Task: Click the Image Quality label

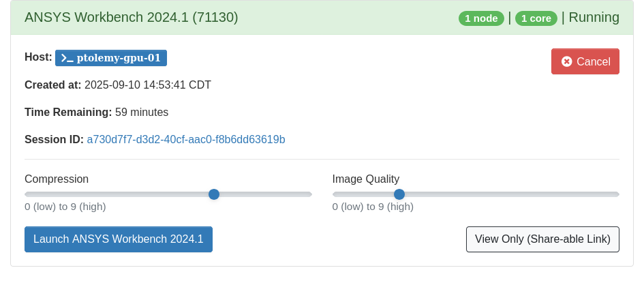Action: click(x=366, y=179)
